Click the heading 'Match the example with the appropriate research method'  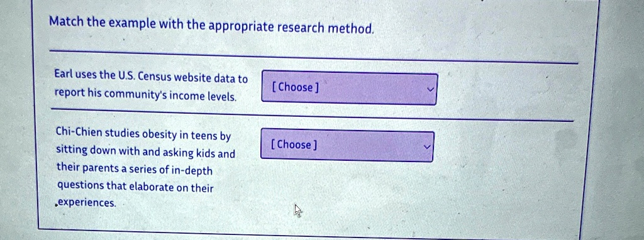[212, 25]
